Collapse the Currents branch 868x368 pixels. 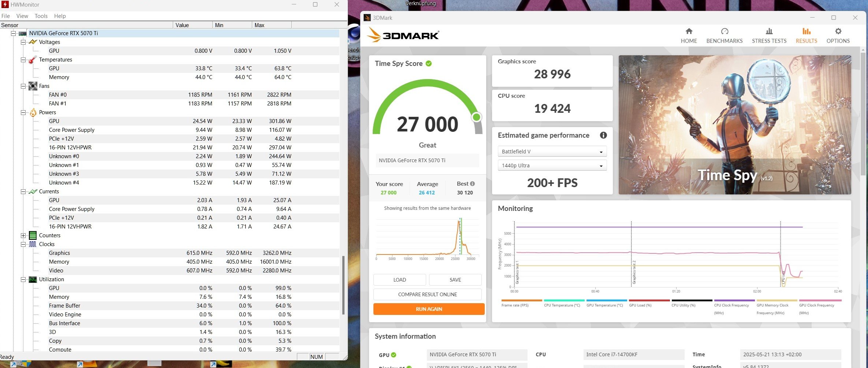click(x=23, y=192)
